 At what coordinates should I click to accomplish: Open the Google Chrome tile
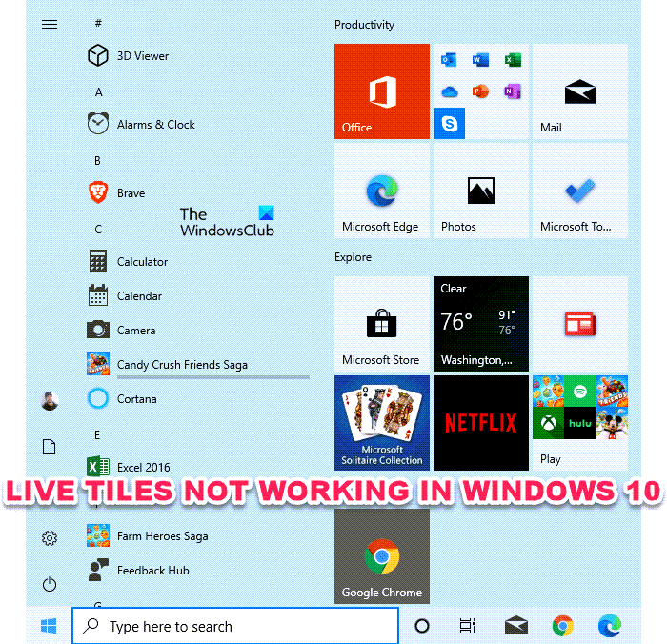tap(381, 556)
